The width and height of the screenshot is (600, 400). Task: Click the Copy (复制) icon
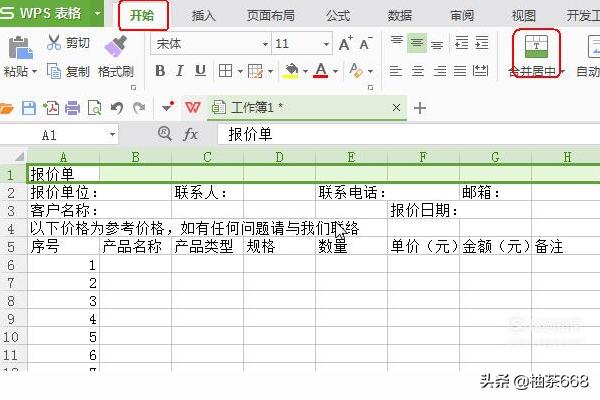tap(52, 71)
